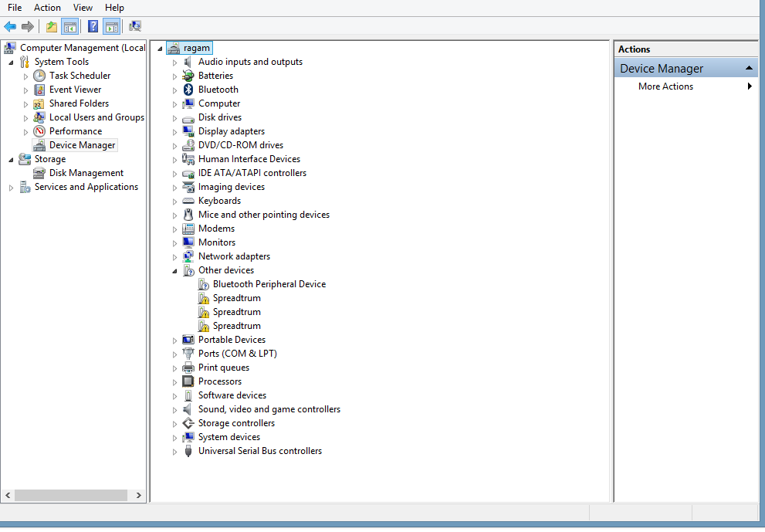Select the Bluetooth Peripheral Device entry
The image size is (765, 532).
pyautogui.click(x=269, y=284)
